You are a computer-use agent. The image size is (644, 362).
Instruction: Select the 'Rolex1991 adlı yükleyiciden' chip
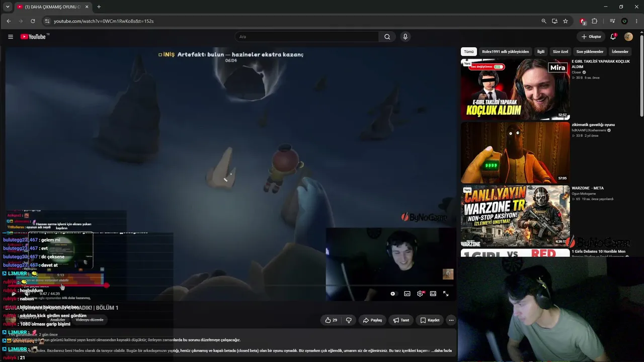click(x=506, y=52)
